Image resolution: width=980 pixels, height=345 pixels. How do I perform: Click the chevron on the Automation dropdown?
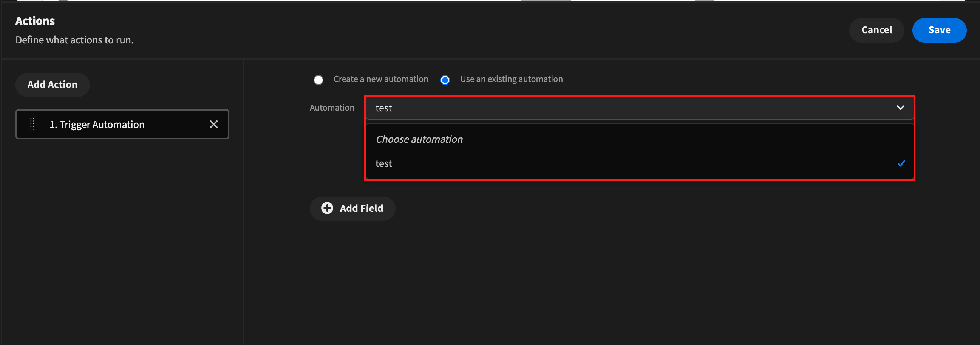[x=900, y=108]
